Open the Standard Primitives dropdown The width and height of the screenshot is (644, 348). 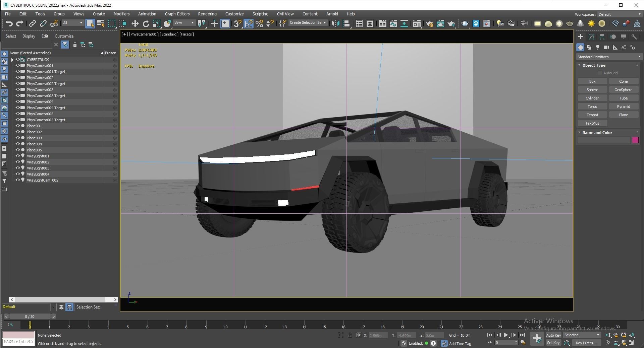click(x=609, y=57)
